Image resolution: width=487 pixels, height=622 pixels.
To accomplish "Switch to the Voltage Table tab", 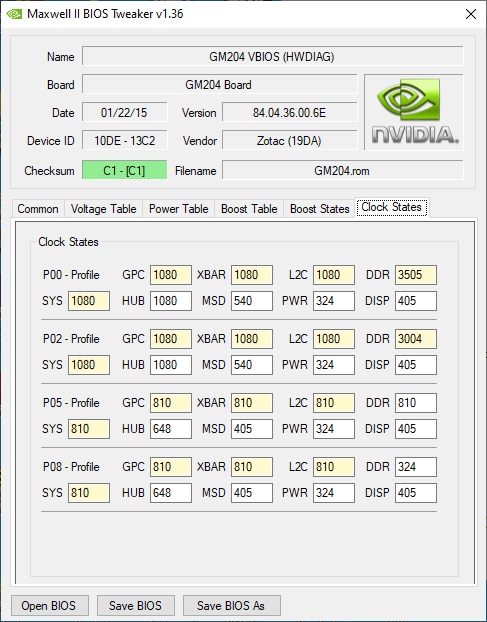I will [104, 209].
